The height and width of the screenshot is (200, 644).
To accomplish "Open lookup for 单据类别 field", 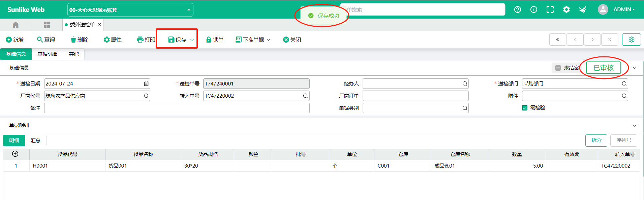I will [465, 108].
